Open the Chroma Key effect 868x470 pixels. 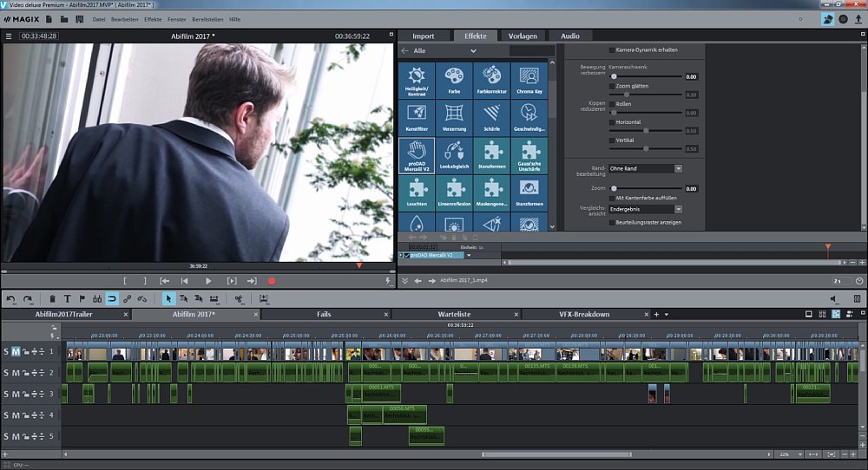tap(529, 80)
